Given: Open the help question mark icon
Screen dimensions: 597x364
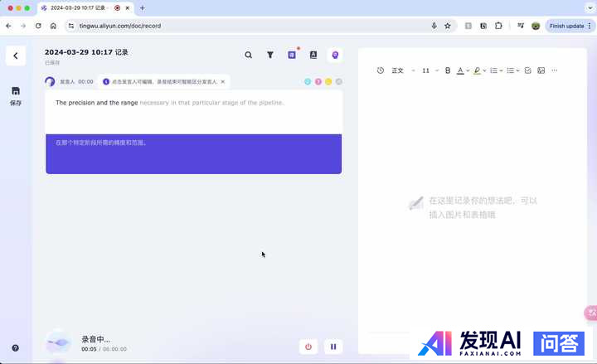Looking at the screenshot, I should click(x=15, y=347).
